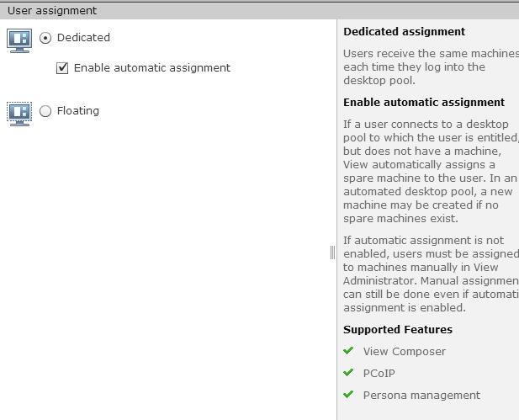Click the Floating desktop pool icon
This screenshot has width=519, height=420.
(x=19, y=113)
